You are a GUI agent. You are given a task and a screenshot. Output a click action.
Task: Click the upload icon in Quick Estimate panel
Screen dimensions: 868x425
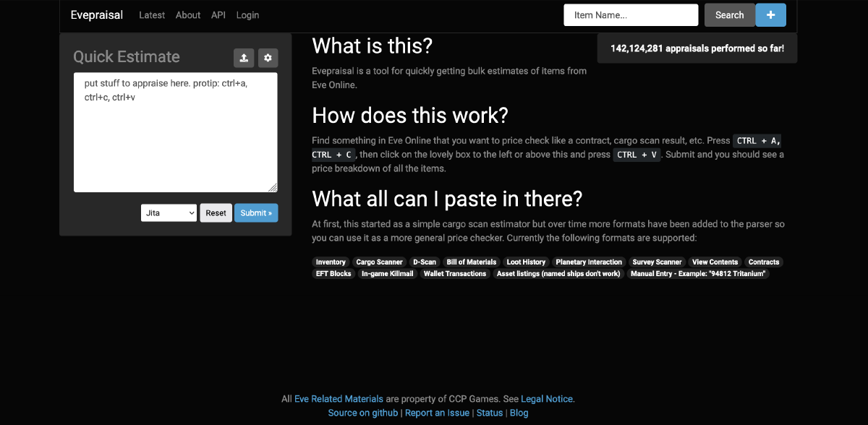(x=243, y=58)
